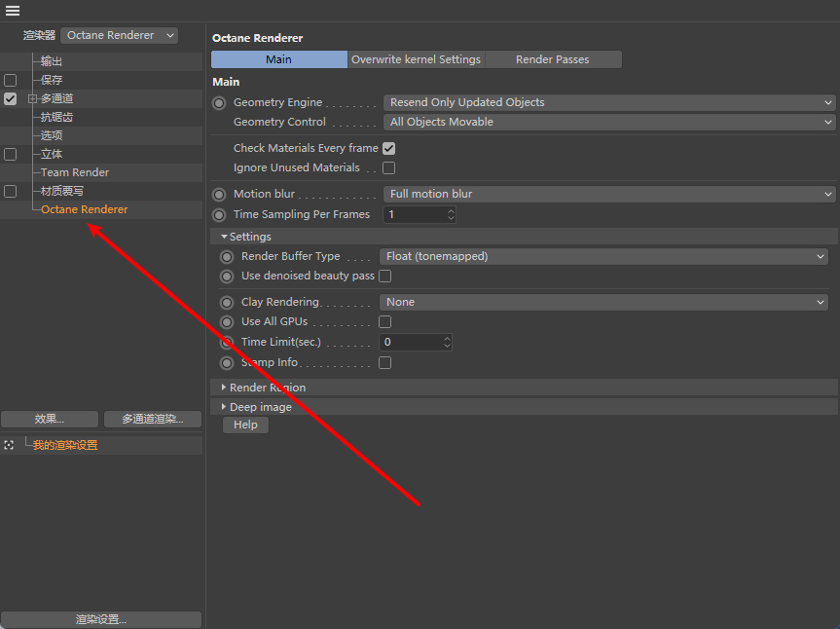This screenshot has height=629, width=840.
Task: Click the 渲染设置... button
Action: point(101,619)
